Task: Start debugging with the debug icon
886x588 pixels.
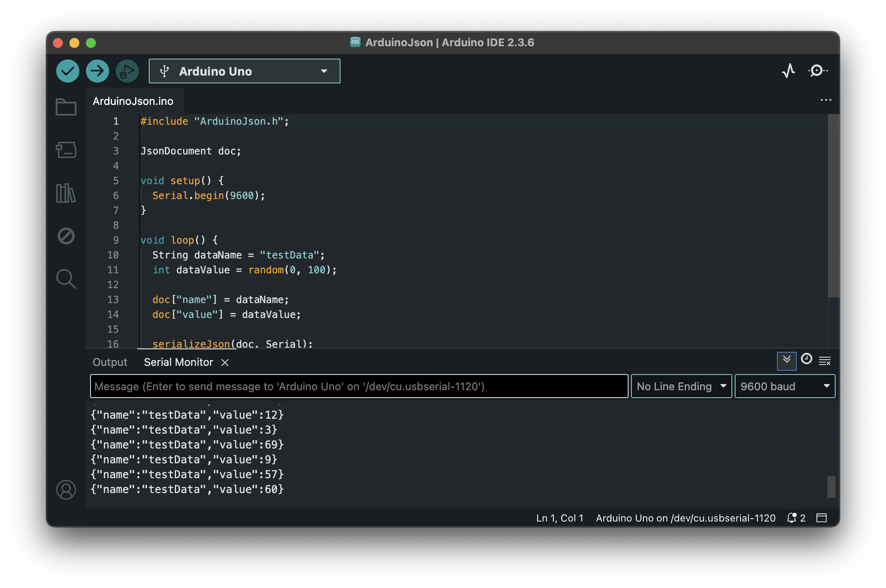Action: pyautogui.click(x=127, y=71)
